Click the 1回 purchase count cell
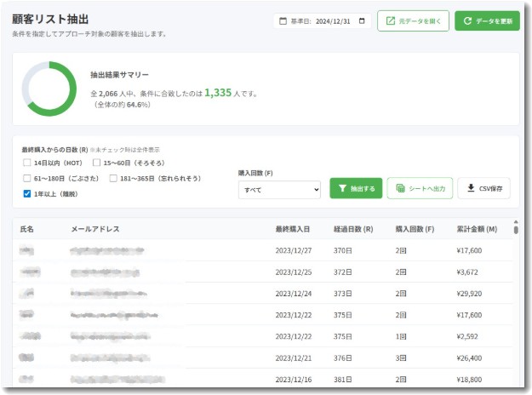The width and height of the screenshot is (532, 395). (x=401, y=336)
